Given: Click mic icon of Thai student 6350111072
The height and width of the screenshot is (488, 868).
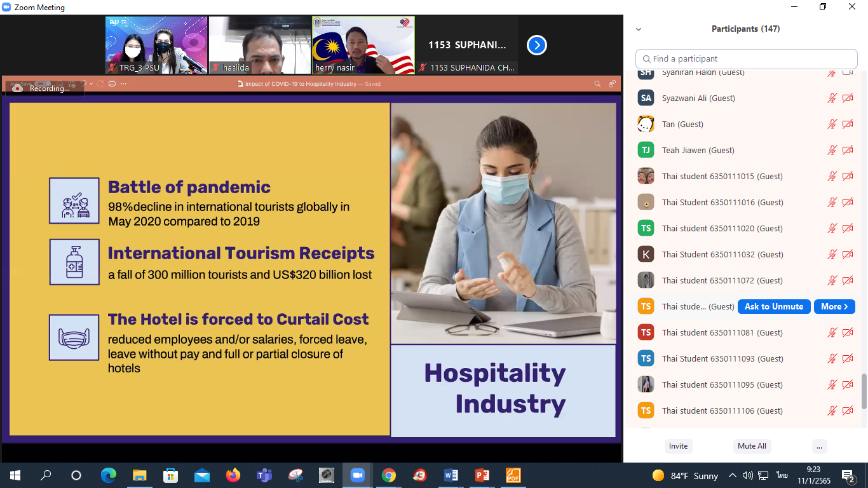Looking at the screenshot, I should [x=832, y=280].
